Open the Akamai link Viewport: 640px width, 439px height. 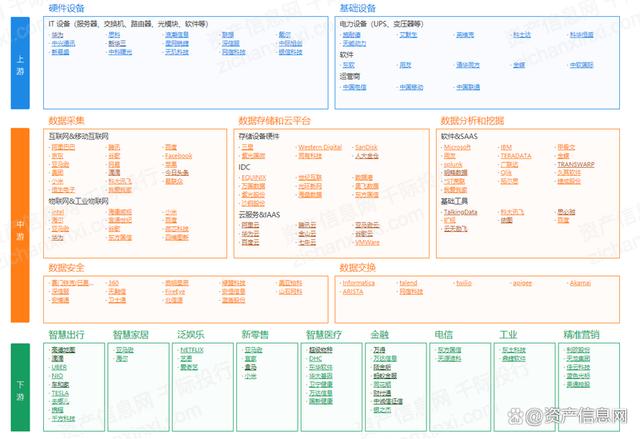pos(580,283)
